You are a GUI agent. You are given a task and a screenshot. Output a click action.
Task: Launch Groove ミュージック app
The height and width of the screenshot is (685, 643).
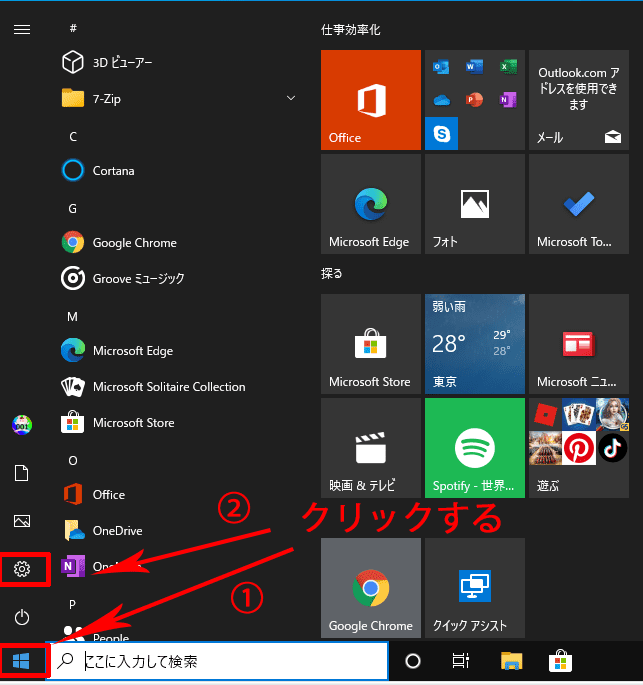[138, 278]
